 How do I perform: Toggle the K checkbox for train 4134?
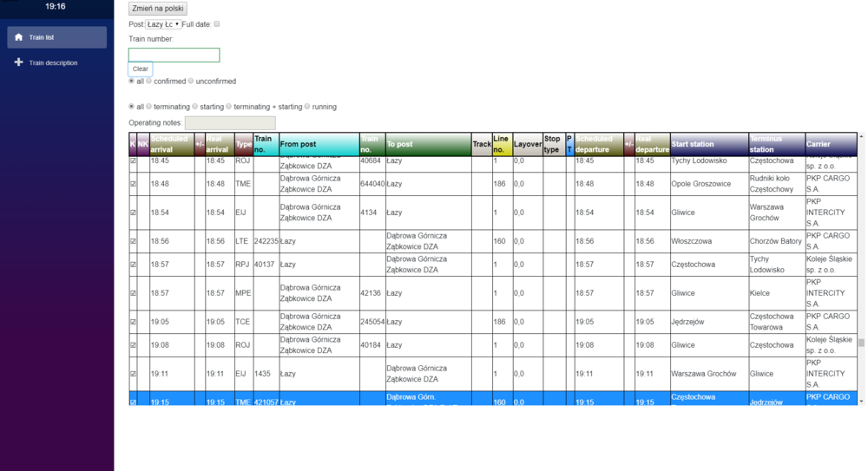click(x=133, y=213)
